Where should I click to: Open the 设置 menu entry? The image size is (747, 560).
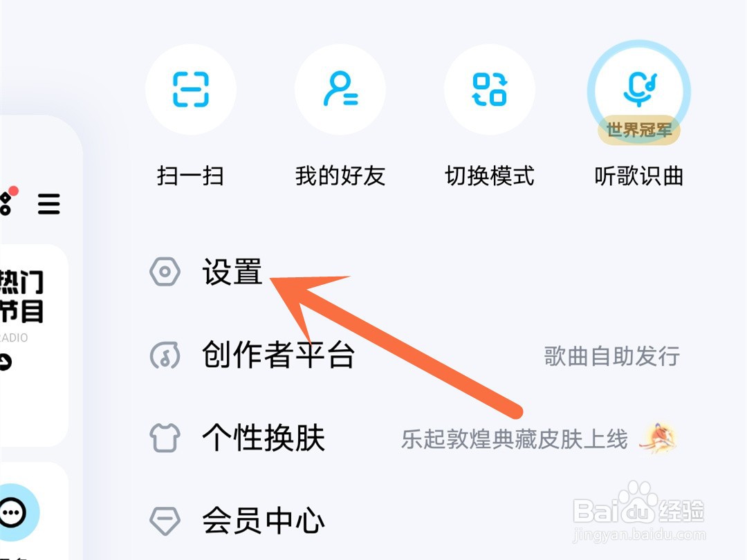coord(414,272)
